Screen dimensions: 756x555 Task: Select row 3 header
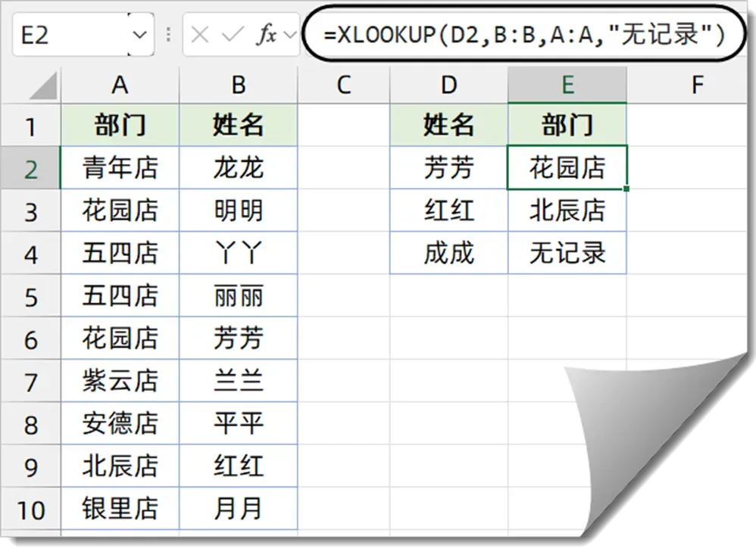coord(31,210)
